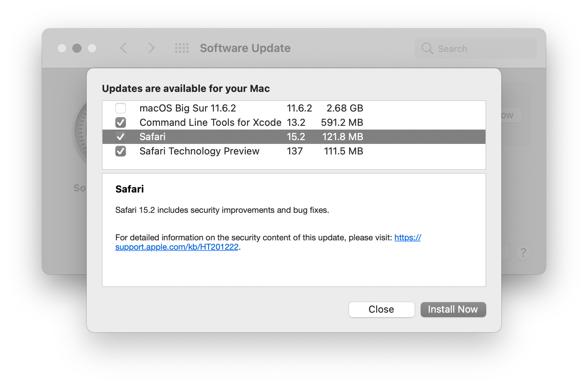
Task: Click version '13.2' in Xcode tools row
Action: pyautogui.click(x=296, y=122)
